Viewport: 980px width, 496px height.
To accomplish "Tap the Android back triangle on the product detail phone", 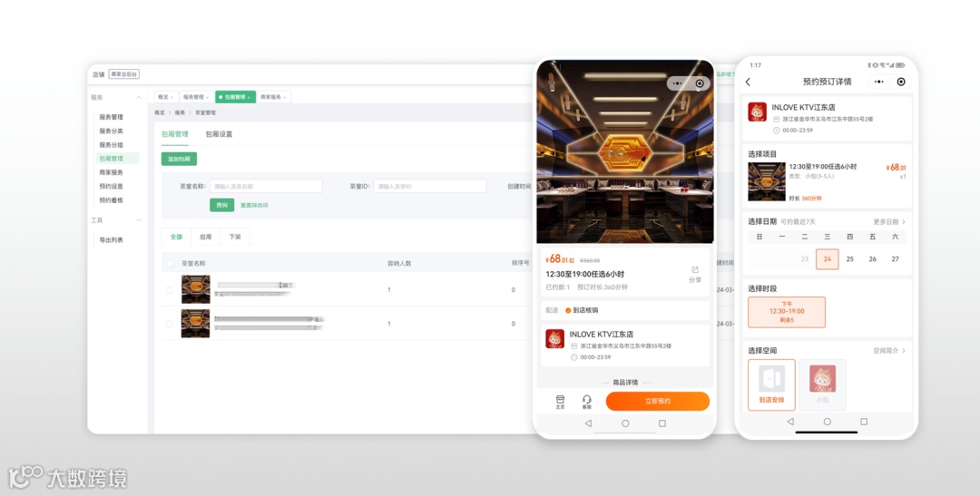I will [588, 423].
